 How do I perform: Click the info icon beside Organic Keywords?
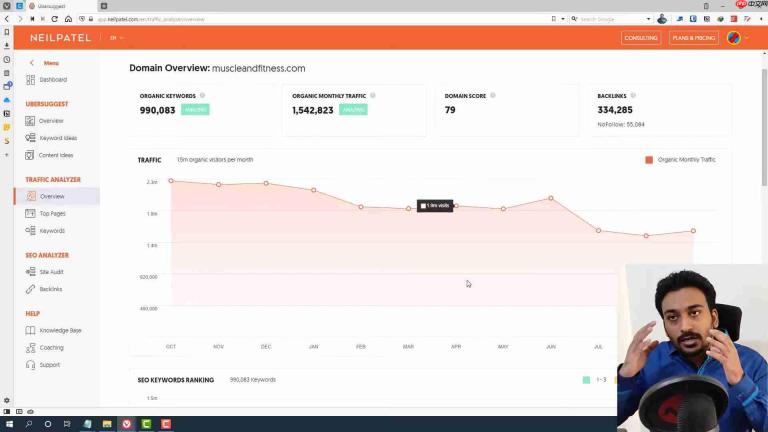(x=202, y=96)
